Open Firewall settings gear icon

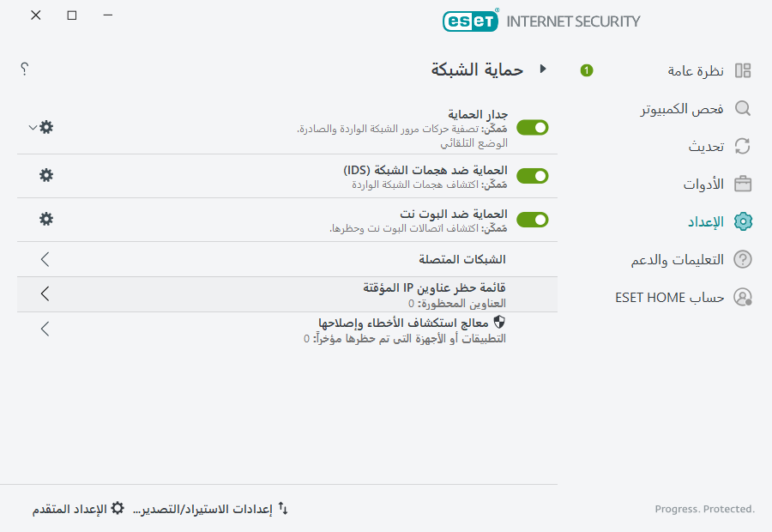click(x=45, y=127)
